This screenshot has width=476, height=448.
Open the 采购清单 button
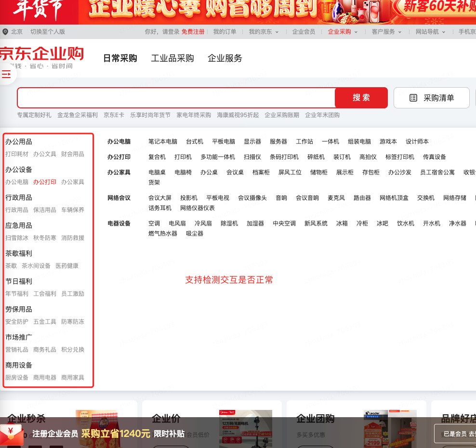[x=431, y=98]
